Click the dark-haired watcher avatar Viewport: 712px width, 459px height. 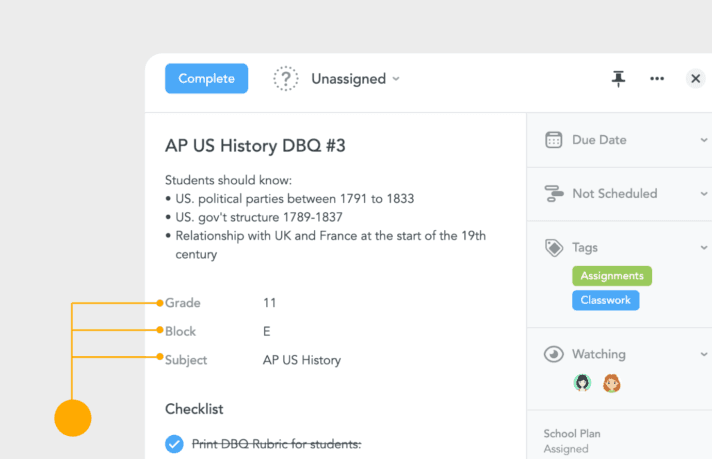click(582, 383)
